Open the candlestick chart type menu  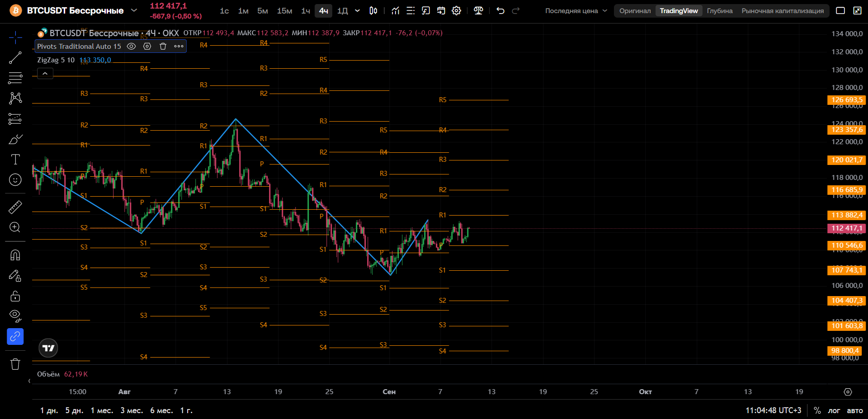(373, 10)
